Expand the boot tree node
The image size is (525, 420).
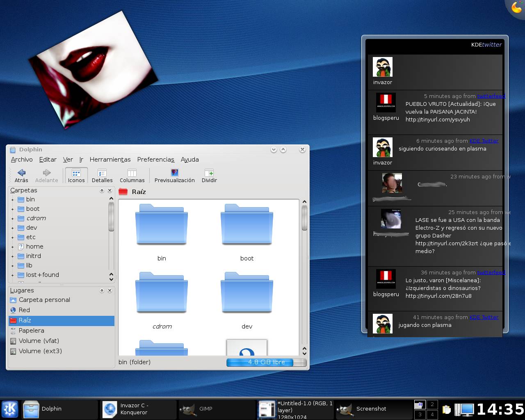[12, 209]
